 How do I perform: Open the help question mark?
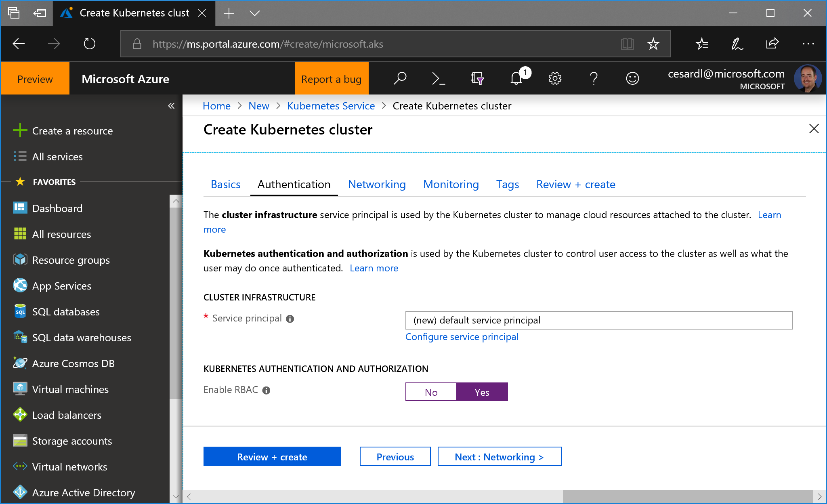594,78
